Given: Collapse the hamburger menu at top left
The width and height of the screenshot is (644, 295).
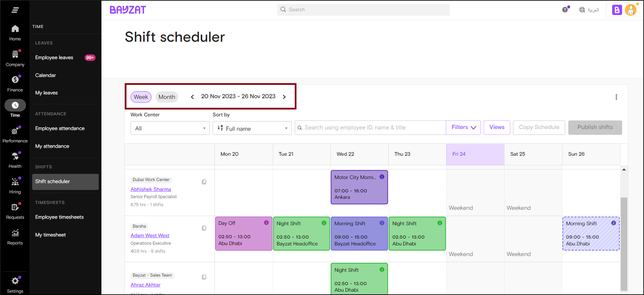Looking at the screenshot, I should (15, 10).
